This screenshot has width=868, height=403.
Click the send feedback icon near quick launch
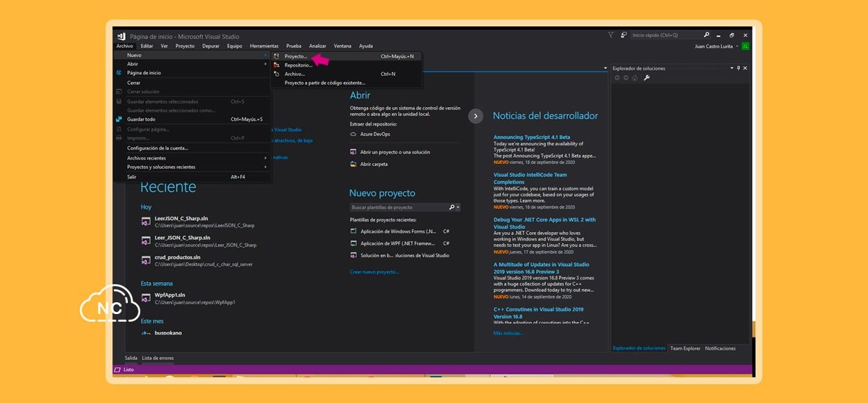point(624,35)
